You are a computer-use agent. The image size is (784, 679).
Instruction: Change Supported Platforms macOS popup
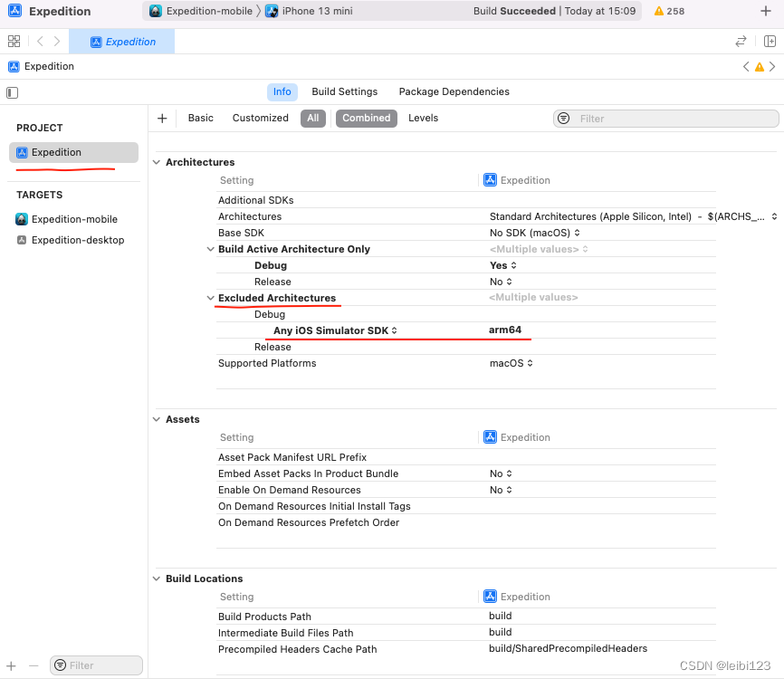(511, 364)
